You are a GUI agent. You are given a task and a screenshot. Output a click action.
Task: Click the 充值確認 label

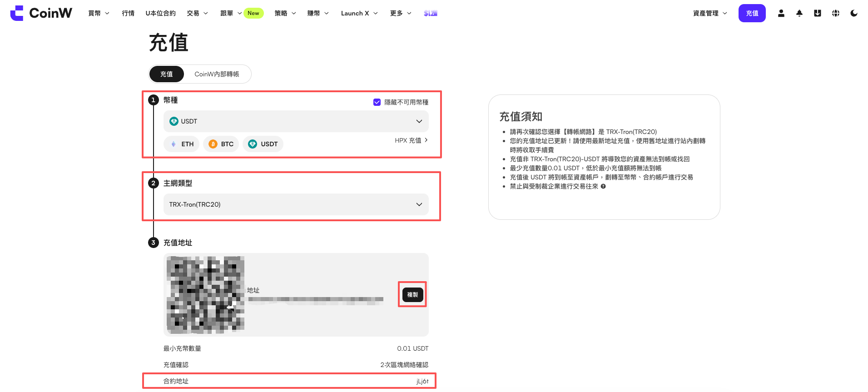[176, 365]
